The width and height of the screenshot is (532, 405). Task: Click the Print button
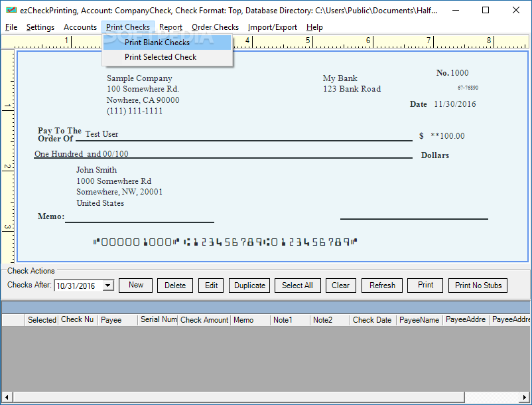pyautogui.click(x=425, y=285)
